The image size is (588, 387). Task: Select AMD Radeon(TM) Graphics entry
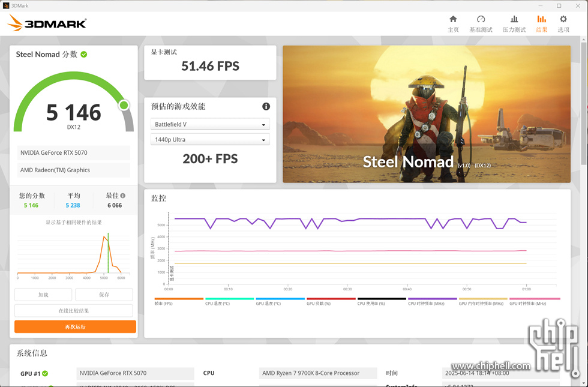pos(73,170)
